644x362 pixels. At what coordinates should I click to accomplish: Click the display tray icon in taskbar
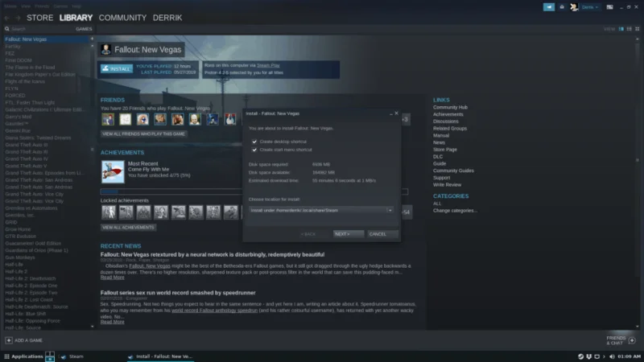597,356
